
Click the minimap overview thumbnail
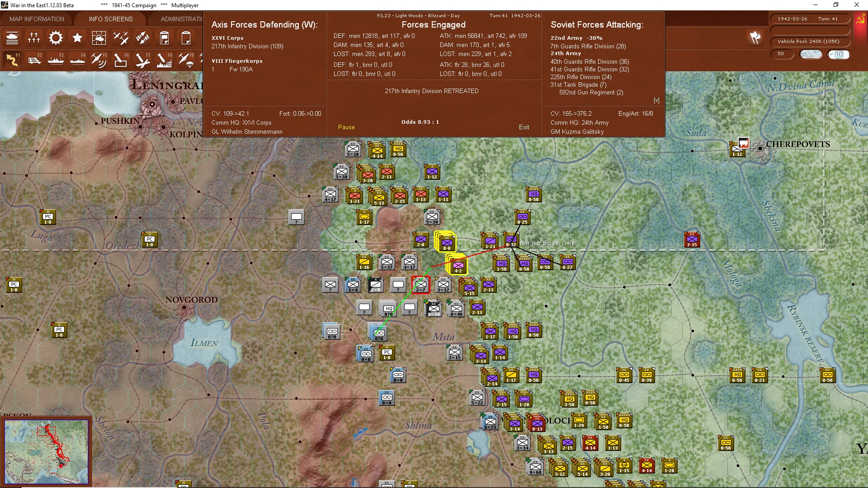click(x=47, y=452)
